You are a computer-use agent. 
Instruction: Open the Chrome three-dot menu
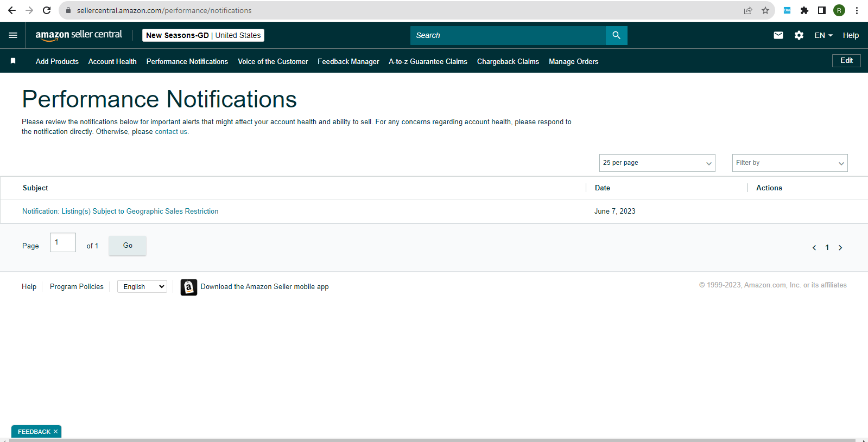click(x=857, y=10)
